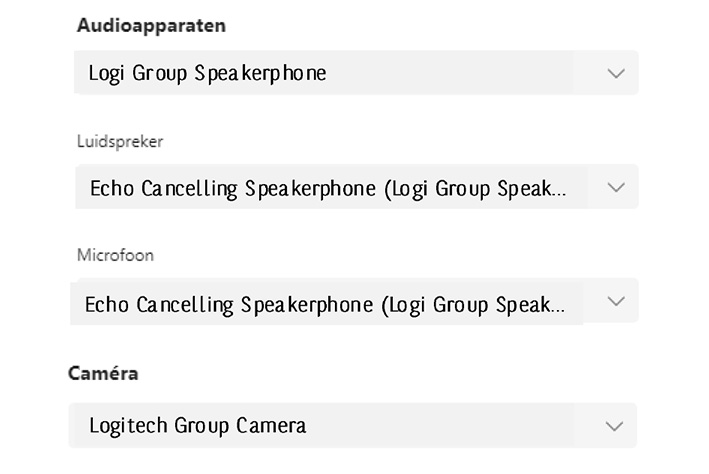The height and width of the screenshot is (474, 709).
Task: Click the chevron arrow in the Microfoon field
Action: (616, 301)
